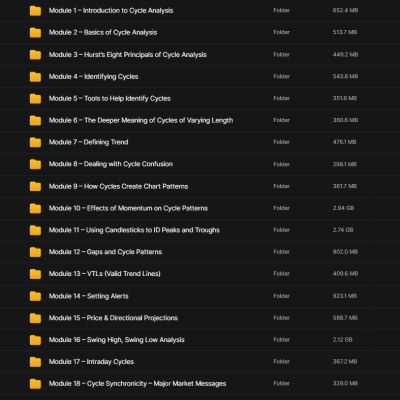This screenshot has width=400, height=400.
Task: Open Module 7 – Defining Trend
Action: click(x=89, y=142)
